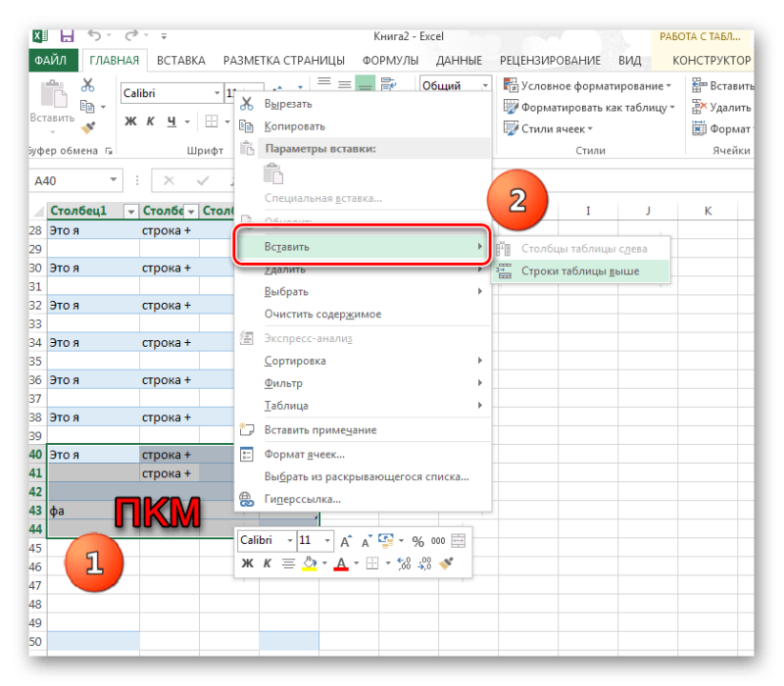Toggle wrap text button in ribbon
This screenshot has height=686, width=784.
tap(388, 84)
